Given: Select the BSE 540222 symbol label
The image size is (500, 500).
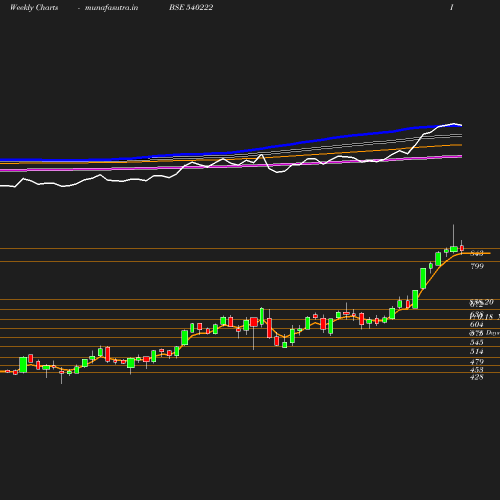Looking at the screenshot, I should 191,8.
